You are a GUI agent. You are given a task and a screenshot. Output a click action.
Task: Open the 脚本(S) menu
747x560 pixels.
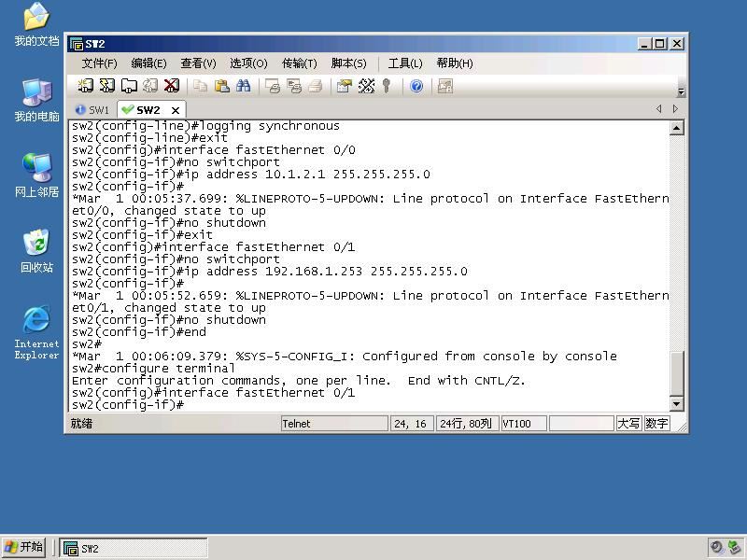click(348, 63)
